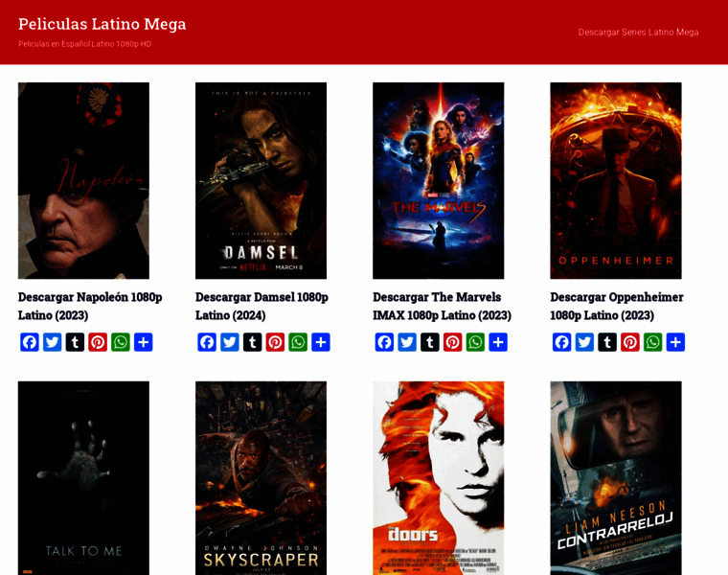Send The Marvels post via WhatsApp
This screenshot has height=575, width=728.
(475, 342)
